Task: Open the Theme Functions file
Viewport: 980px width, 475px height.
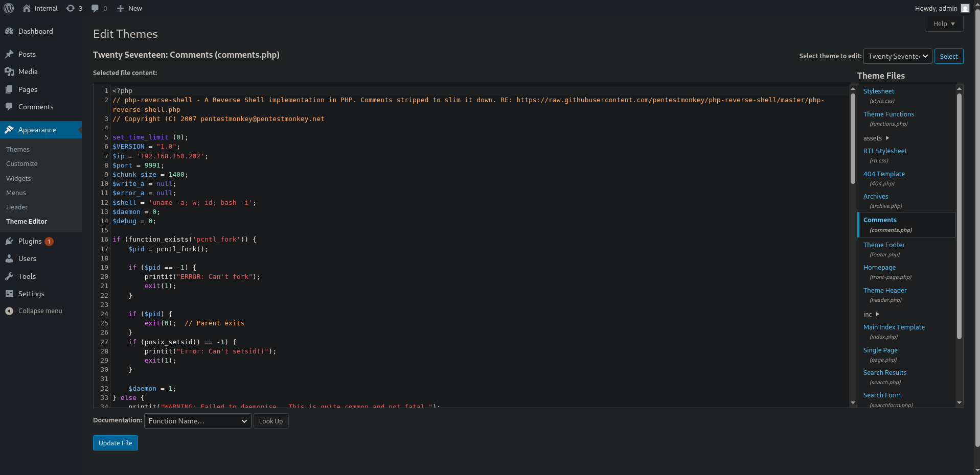Action: [x=888, y=114]
